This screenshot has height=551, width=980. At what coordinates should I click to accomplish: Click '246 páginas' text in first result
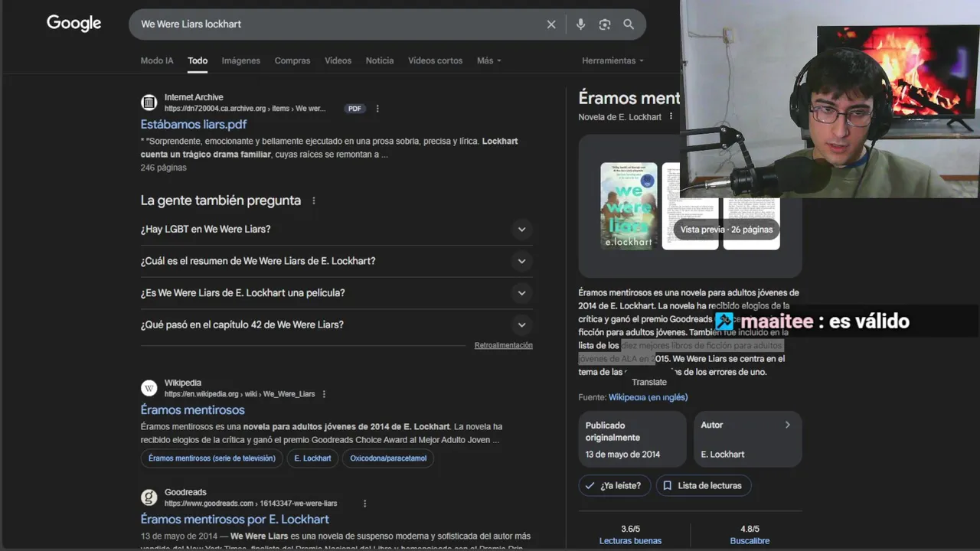[x=164, y=168]
